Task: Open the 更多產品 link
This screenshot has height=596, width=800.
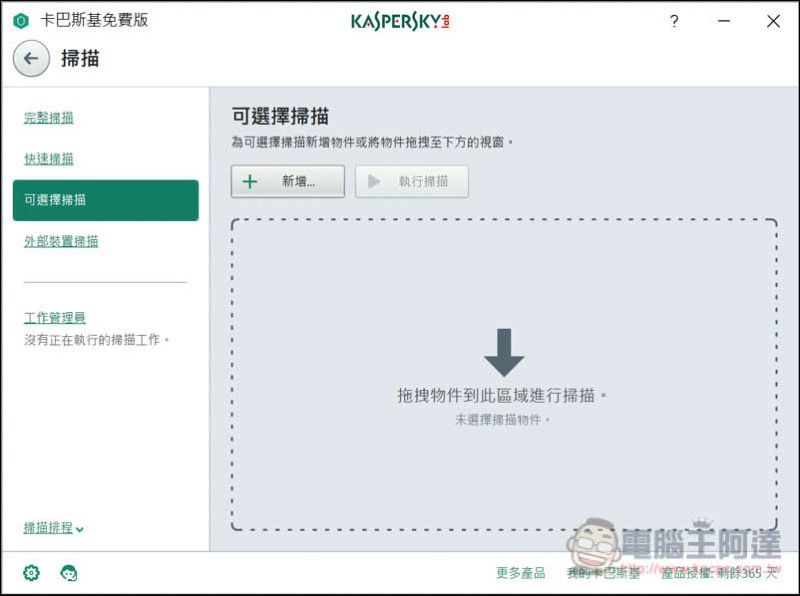Action: pyautogui.click(x=520, y=573)
